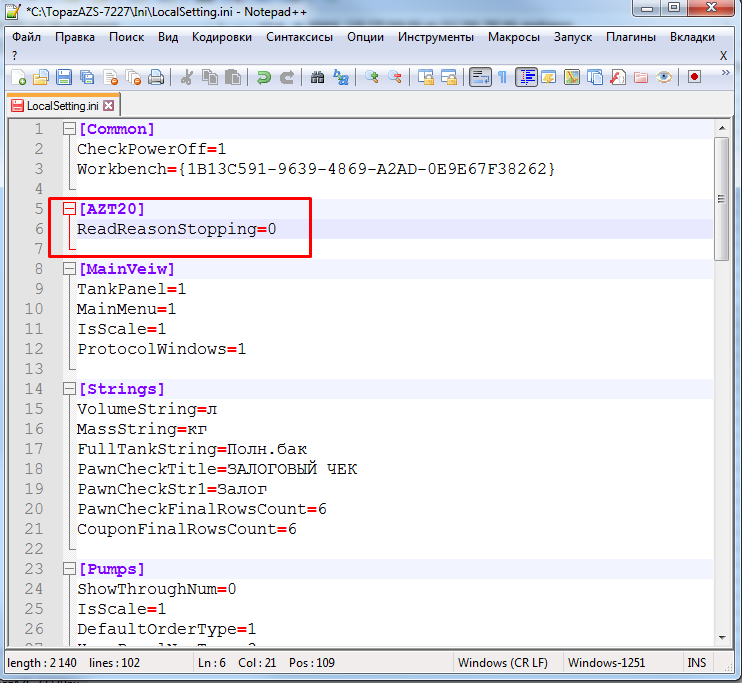Open the Document Map icon
Image resolution: width=742 pixels, height=683 pixels.
click(572, 77)
